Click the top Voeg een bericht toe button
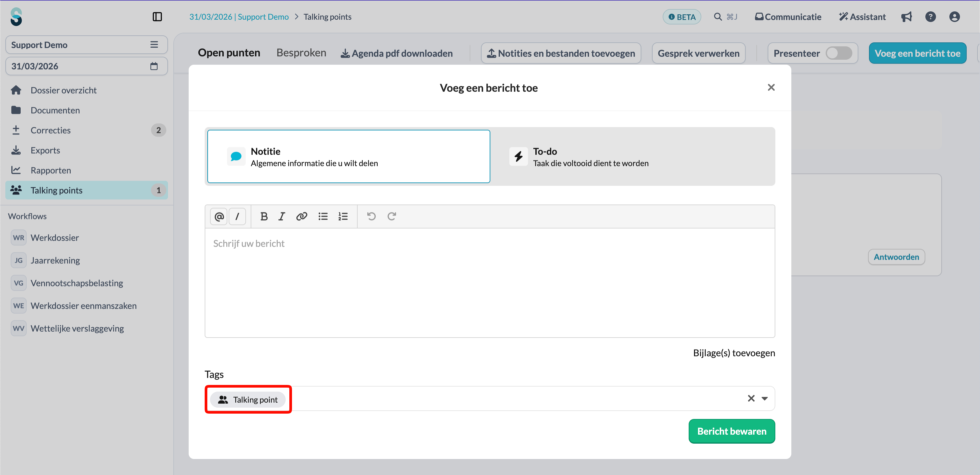The height and width of the screenshot is (475, 980). (917, 53)
